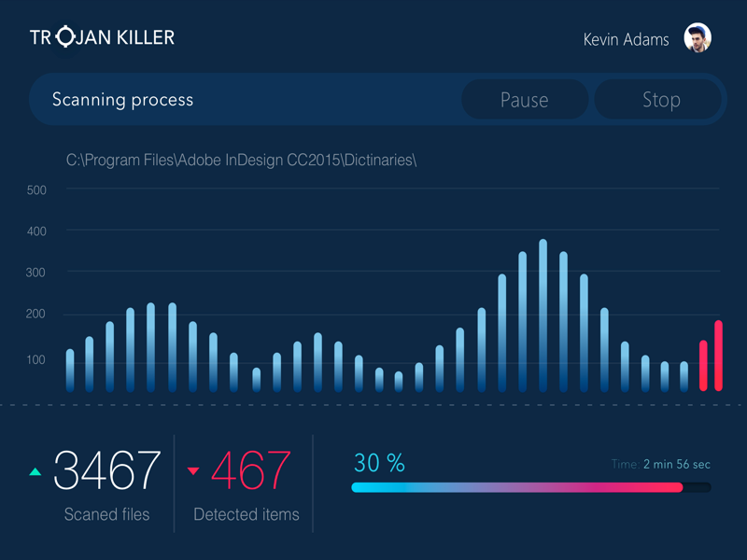Viewport: 747px width, 560px height.
Task: Click the green up triangle icon
Action: (35, 472)
